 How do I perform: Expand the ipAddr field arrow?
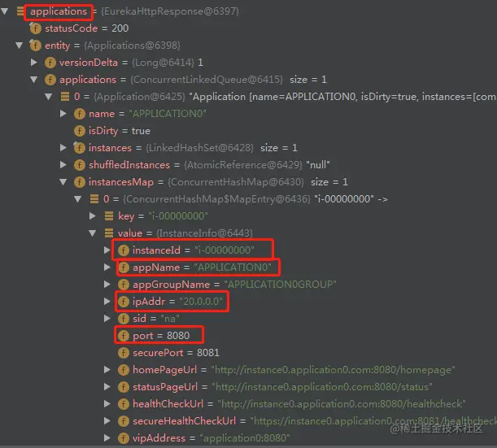[107, 302]
